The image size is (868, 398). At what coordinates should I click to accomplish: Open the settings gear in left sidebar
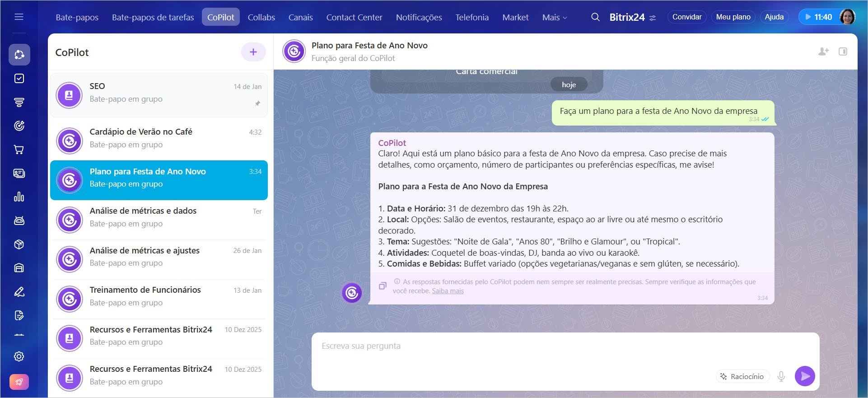pos(19,356)
